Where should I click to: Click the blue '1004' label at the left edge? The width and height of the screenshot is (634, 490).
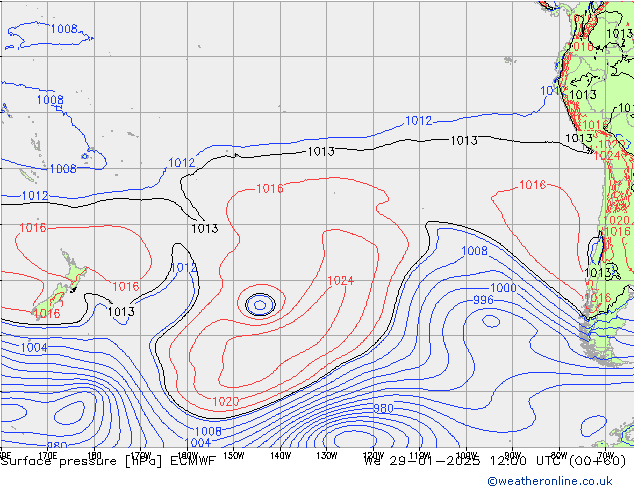click(34, 348)
